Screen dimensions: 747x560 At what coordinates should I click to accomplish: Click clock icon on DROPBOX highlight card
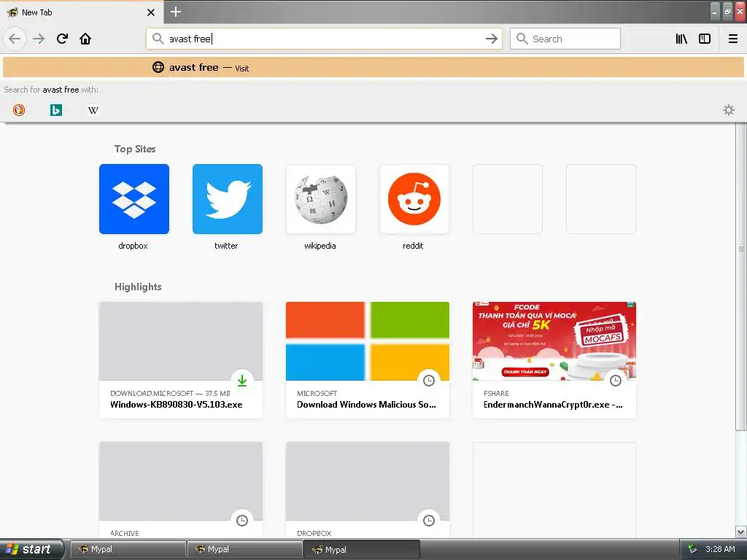click(x=429, y=521)
